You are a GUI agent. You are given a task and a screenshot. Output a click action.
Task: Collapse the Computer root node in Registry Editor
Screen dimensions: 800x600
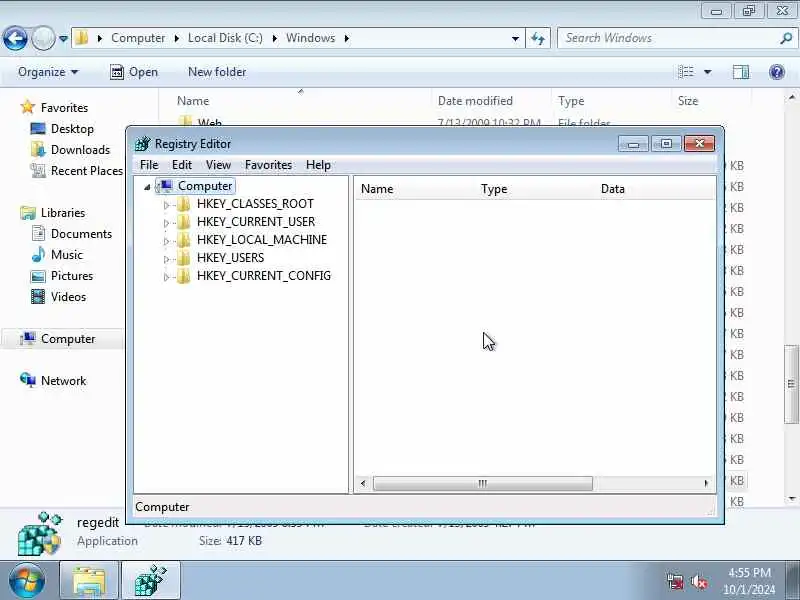click(x=147, y=187)
